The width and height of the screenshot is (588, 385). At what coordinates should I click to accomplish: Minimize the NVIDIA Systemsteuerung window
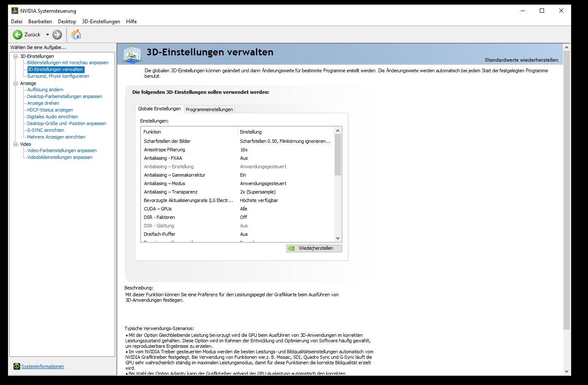point(522,11)
